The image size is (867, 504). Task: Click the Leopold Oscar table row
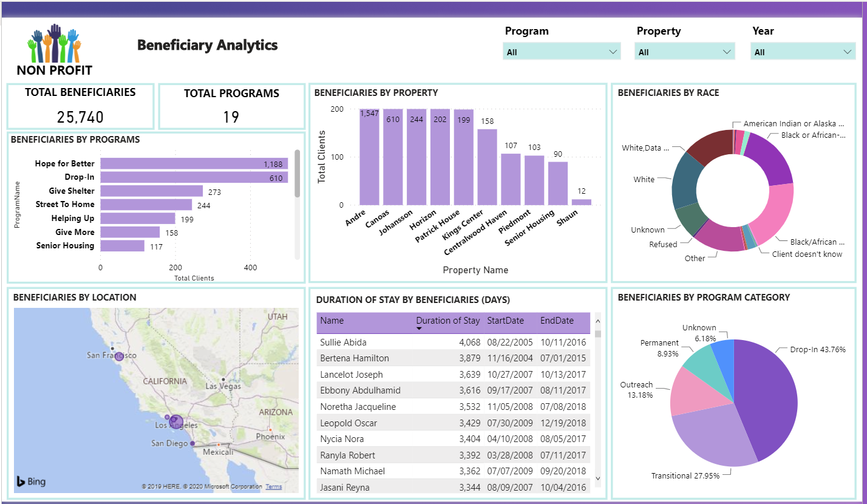(x=455, y=423)
